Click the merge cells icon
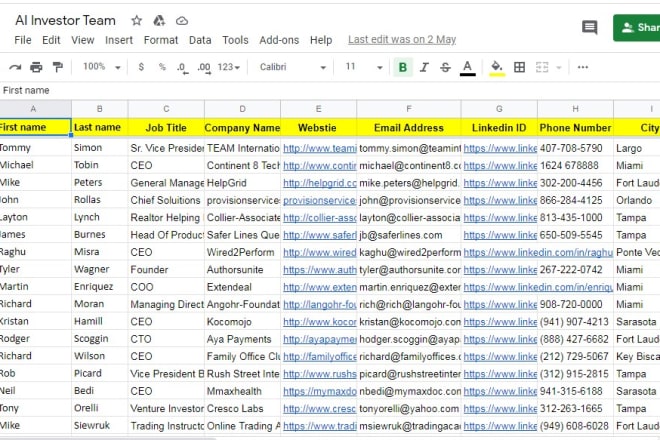The width and height of the screenshot is (660, 440). point(542,67)
